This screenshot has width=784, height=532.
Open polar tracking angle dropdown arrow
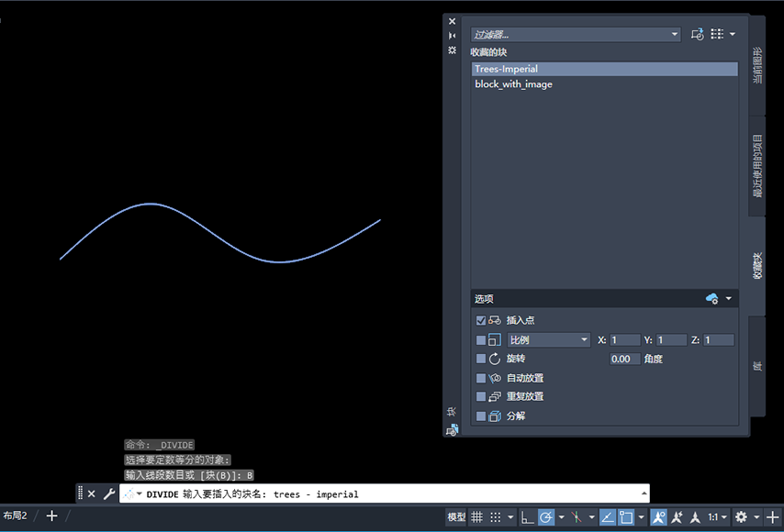[562, 517]
